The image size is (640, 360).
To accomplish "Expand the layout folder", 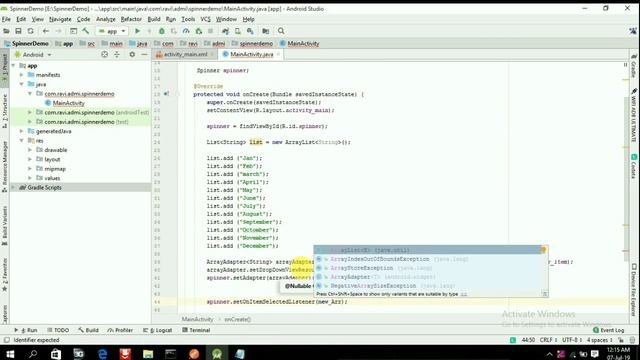I will (30, 160).
